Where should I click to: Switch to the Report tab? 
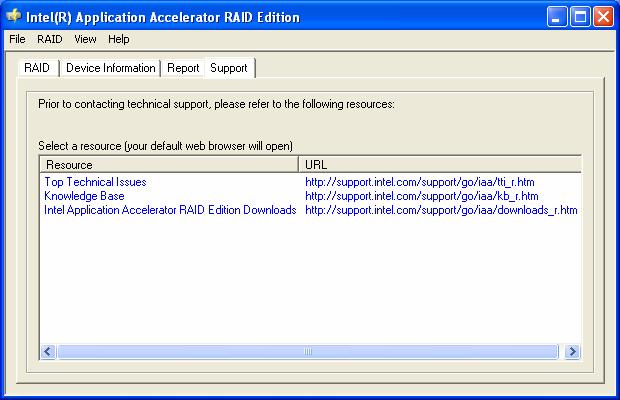tap(183, 68)
